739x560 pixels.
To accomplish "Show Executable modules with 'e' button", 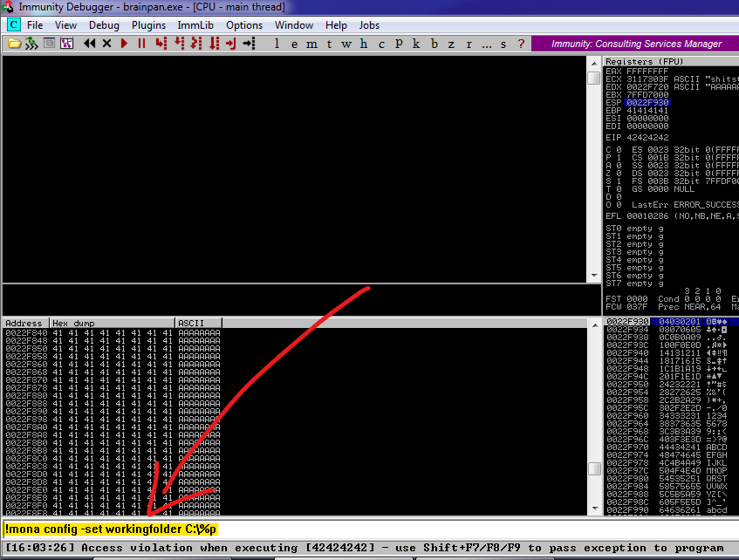I will coord(294,44).
